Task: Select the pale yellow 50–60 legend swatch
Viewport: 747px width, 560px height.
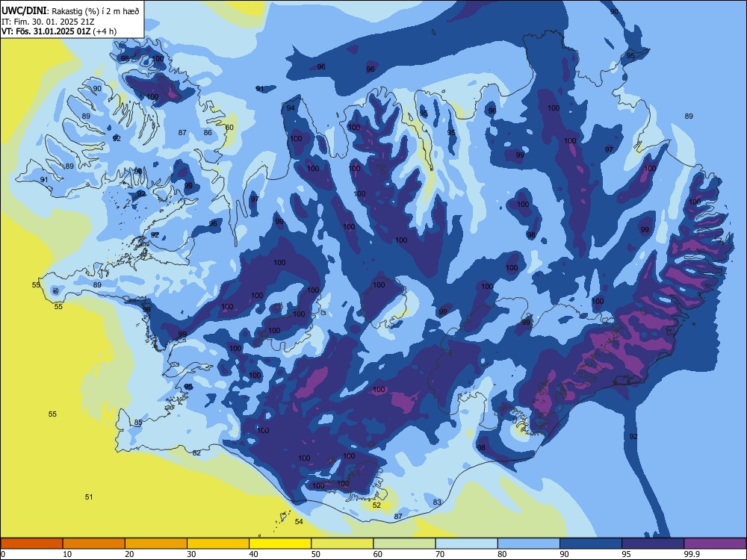Action: [x=342, y=544]
